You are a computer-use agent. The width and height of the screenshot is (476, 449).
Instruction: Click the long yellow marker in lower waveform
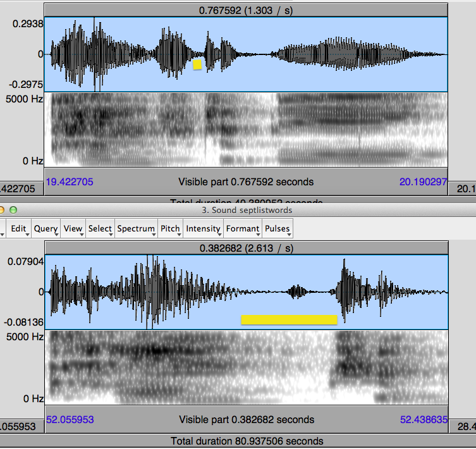pos(289,319)
